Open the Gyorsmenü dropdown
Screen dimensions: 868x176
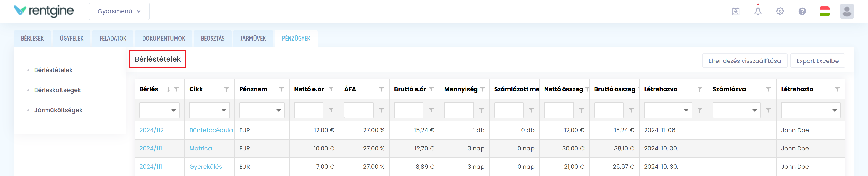119,11
